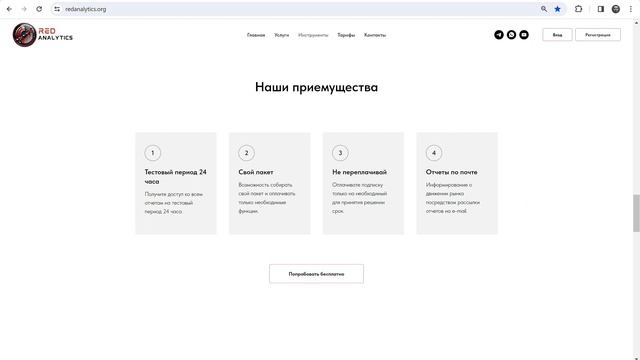Open the YouTube social icon
The width and height of the screenshot is (640, 360).
[524, 35]
